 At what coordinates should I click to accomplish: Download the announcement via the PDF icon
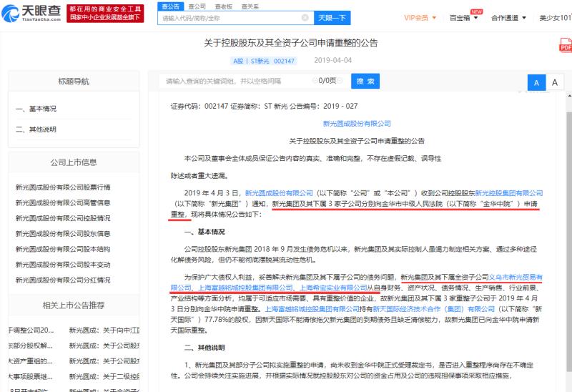point(566,45)
